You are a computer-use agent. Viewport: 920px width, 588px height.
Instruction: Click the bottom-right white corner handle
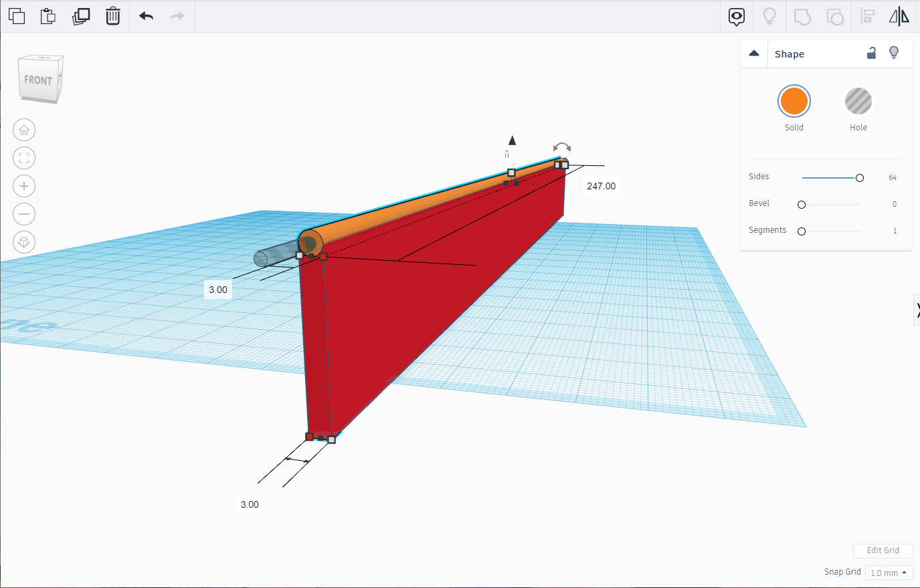331,439
